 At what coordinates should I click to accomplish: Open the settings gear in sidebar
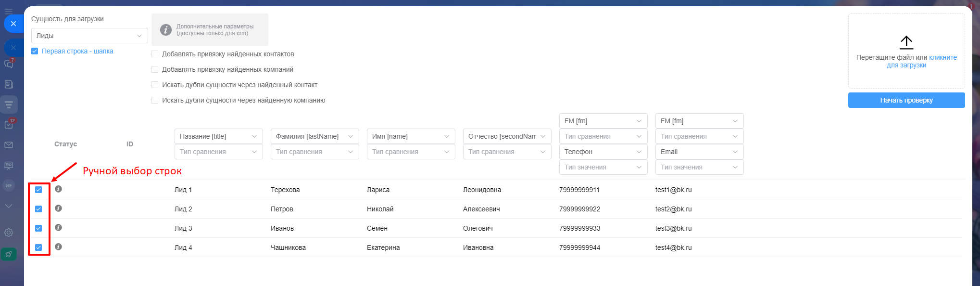(9, 233)
